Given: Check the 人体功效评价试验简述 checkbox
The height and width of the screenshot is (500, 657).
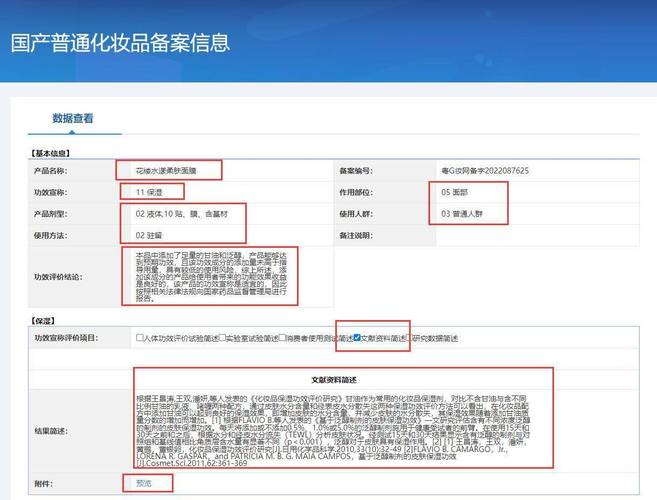Looking at the screenshot, I should click(140, 338).
